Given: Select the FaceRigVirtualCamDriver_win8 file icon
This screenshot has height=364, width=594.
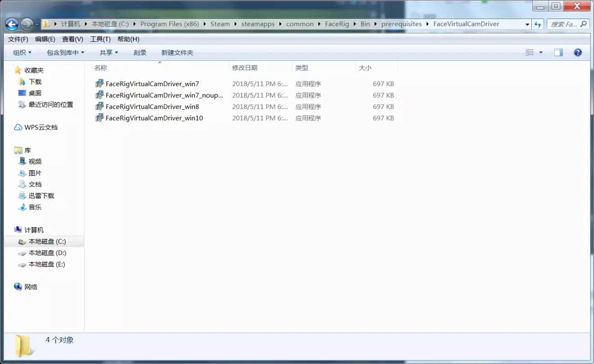Looking at the screenshot, I should coord(99,107).
